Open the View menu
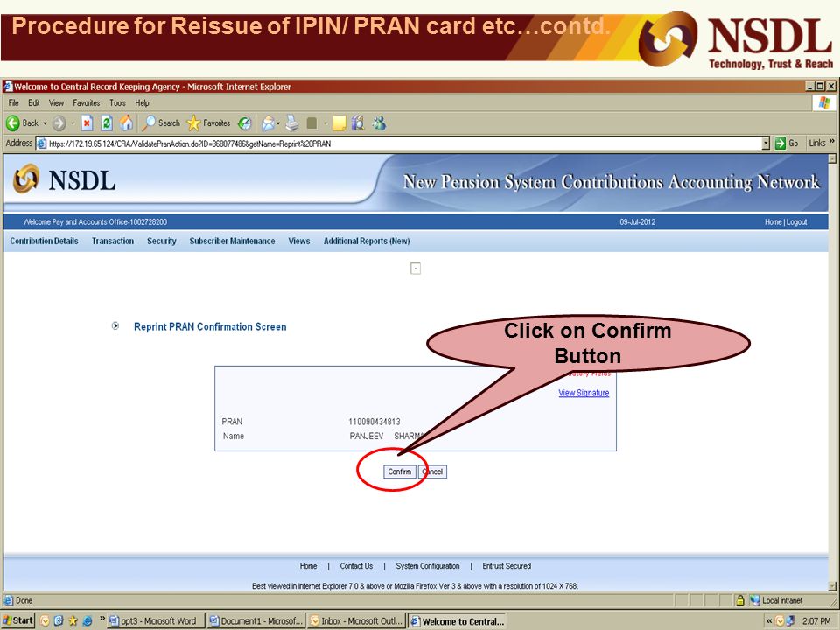Viewport: 840px width, 630px height. 56,103
